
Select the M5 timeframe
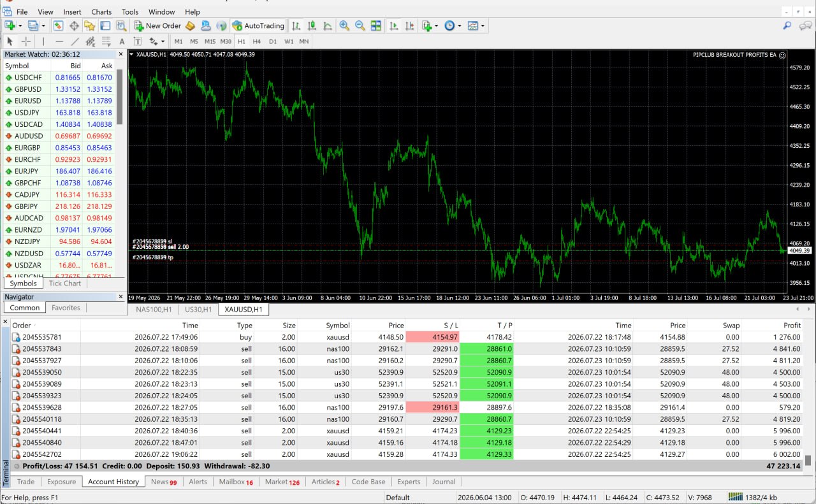tap(194, 41)
